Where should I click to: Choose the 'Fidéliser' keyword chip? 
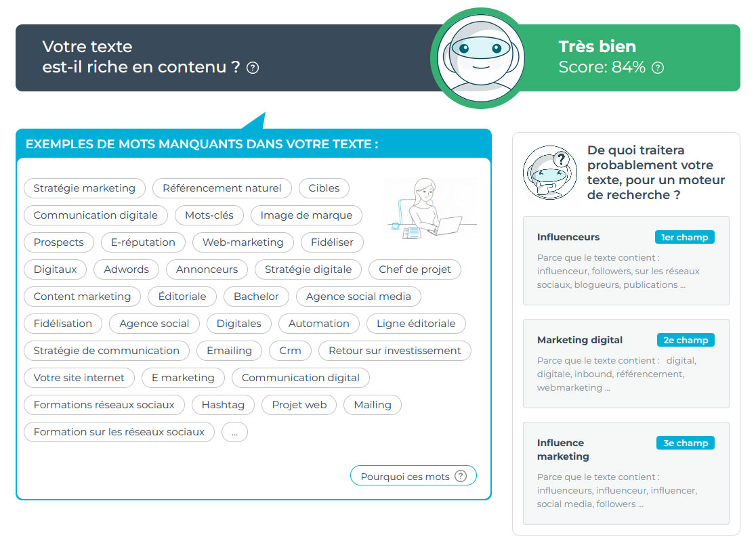click(332, 242)
